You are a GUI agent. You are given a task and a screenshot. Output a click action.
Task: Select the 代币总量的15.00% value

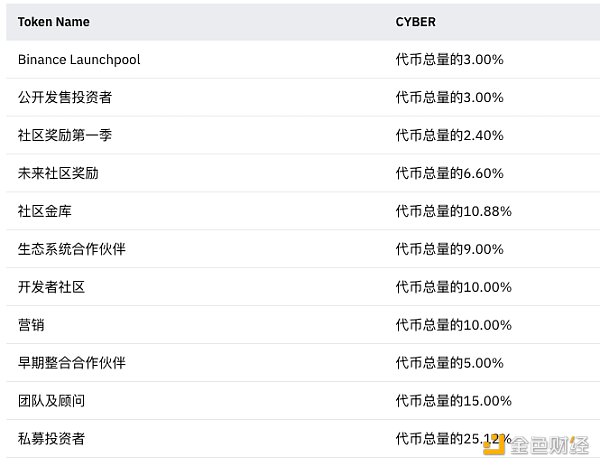click(x=453, y=401)
